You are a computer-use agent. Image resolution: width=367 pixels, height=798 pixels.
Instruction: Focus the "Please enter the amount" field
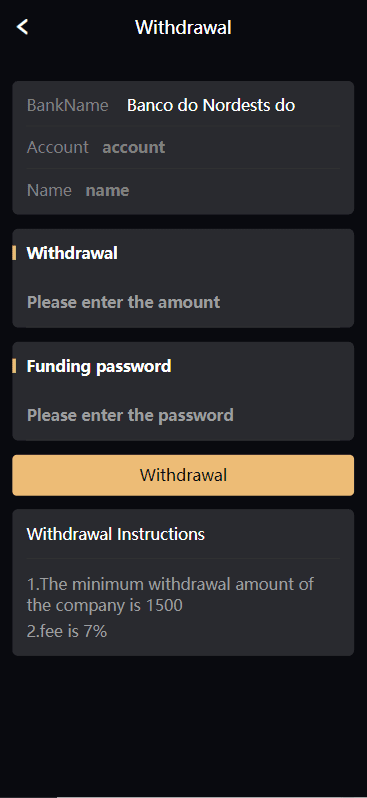183,302
